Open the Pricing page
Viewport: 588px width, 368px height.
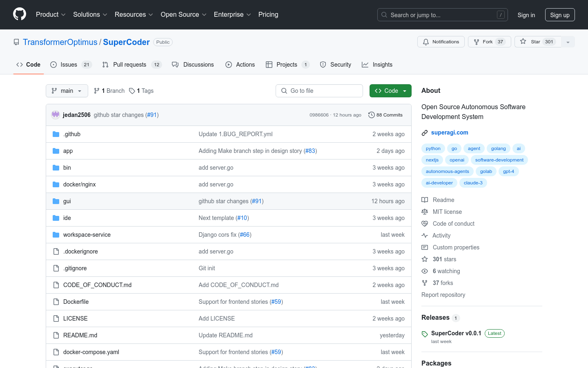268,15
